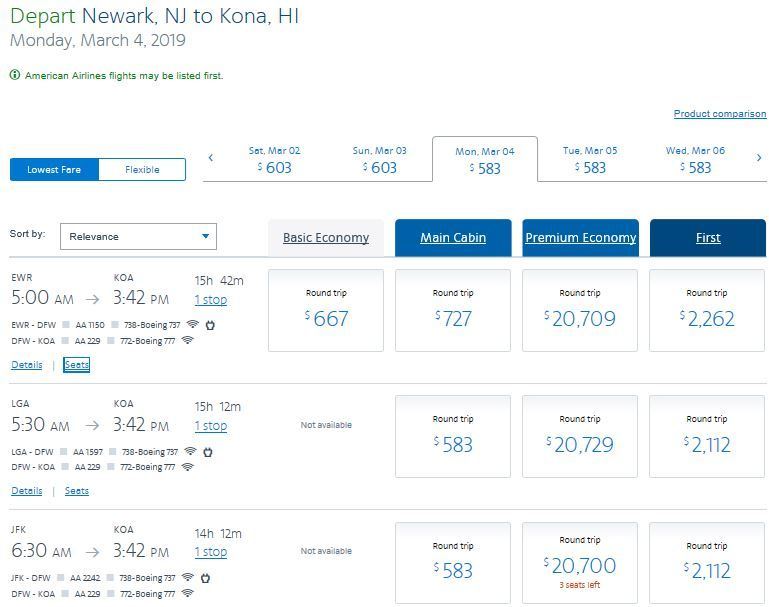Switch to Flexible fare option

pyautogui.click(x=142, y=170)
